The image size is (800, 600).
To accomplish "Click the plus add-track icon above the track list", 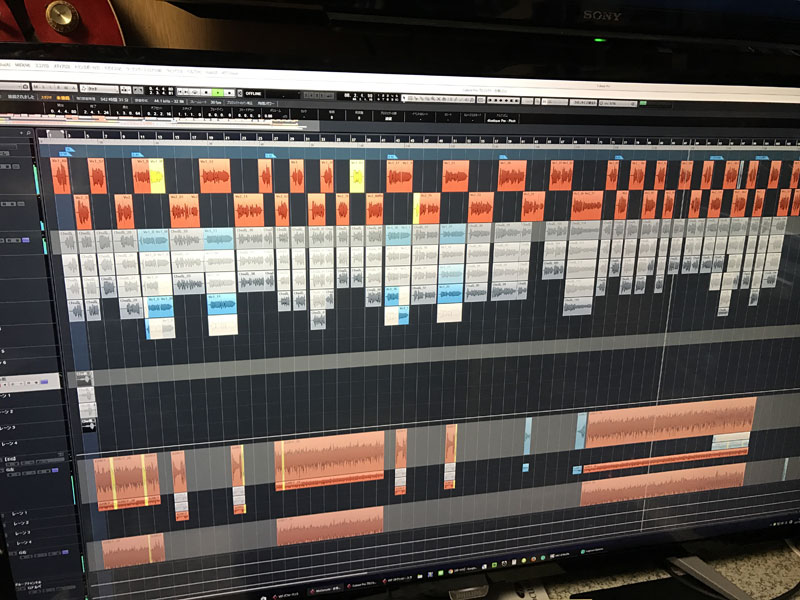I will click(x=21, y=133).
